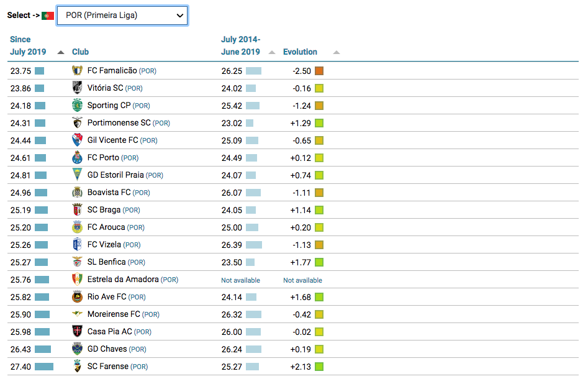The height and width of the screenshot is (384, 588).
Task: Click SL Benfica's green evolution swatch
Action: click(319, 262)
